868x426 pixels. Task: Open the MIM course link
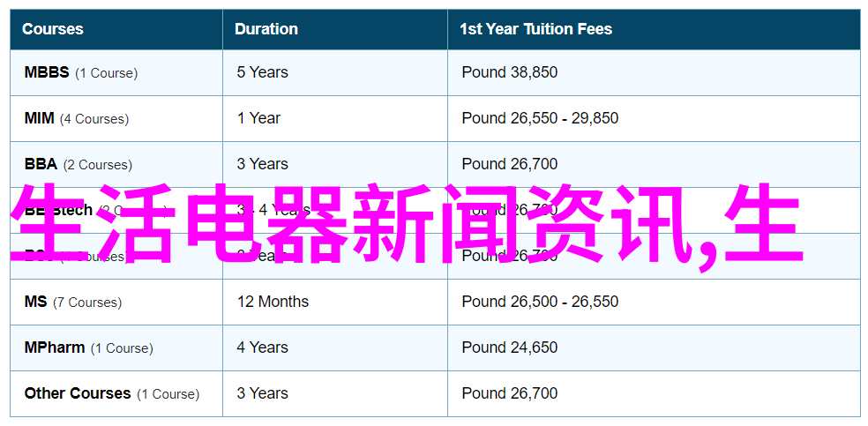click(x=40, y=118)
